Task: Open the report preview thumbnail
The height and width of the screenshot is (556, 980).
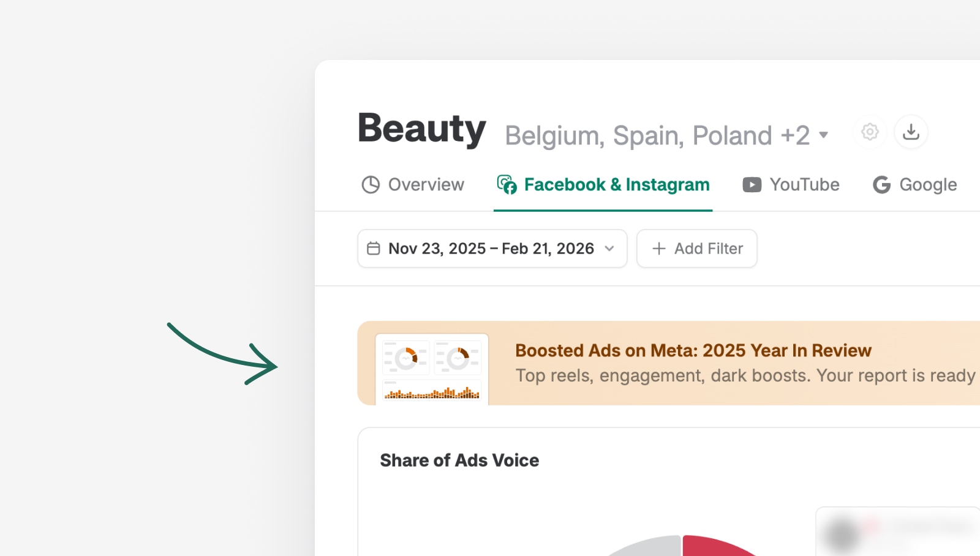Action: [432, 369]
